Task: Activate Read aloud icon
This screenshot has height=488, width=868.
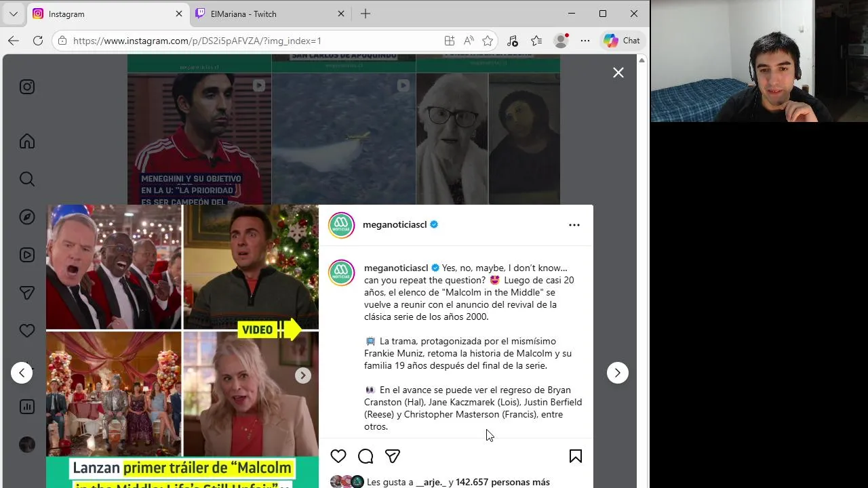Action: point(469,41)
